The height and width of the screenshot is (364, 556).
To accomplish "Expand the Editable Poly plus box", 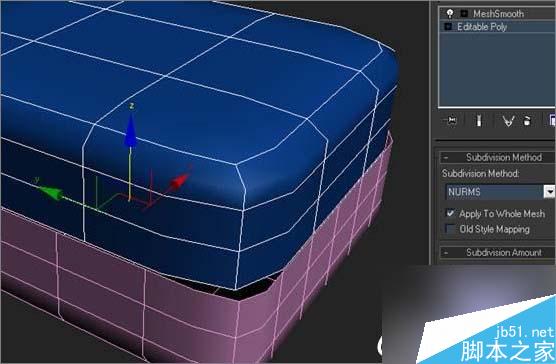I will 448,27.
